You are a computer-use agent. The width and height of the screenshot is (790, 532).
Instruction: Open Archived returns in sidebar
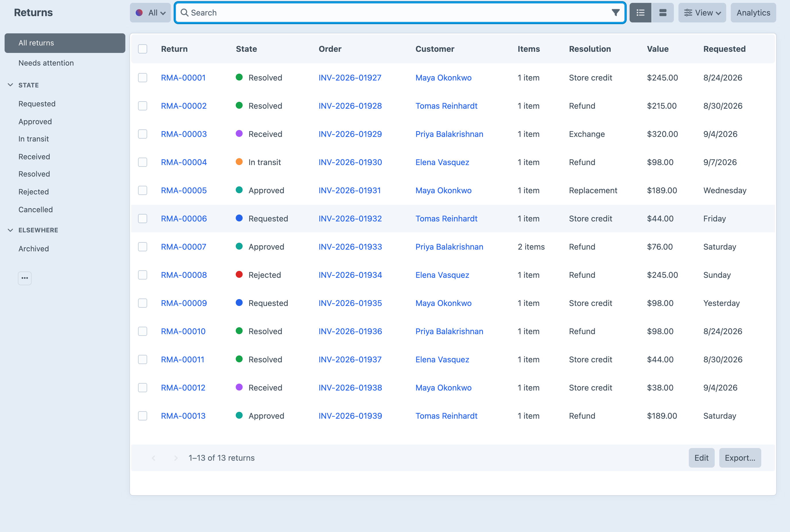point(34,249)
